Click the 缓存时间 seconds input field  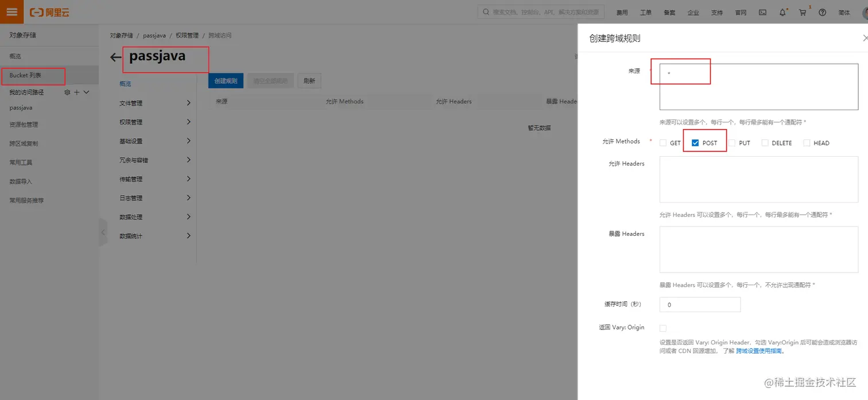(x=699, y=304)
